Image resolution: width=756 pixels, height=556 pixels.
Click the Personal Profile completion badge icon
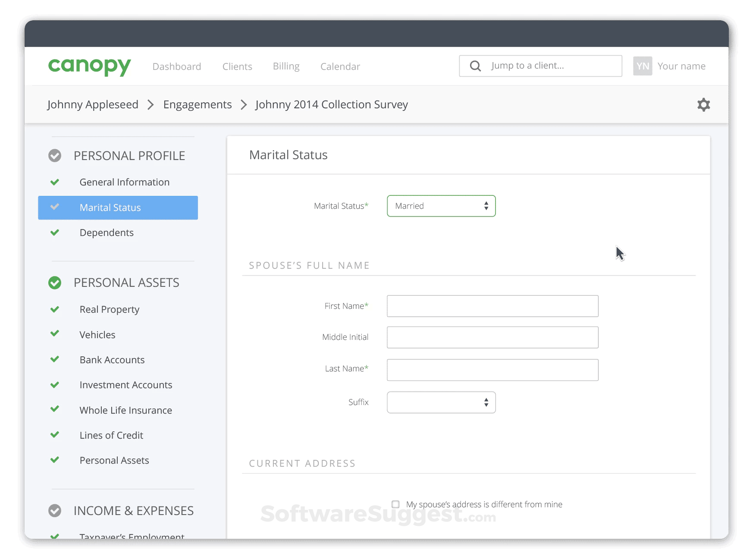55,156
